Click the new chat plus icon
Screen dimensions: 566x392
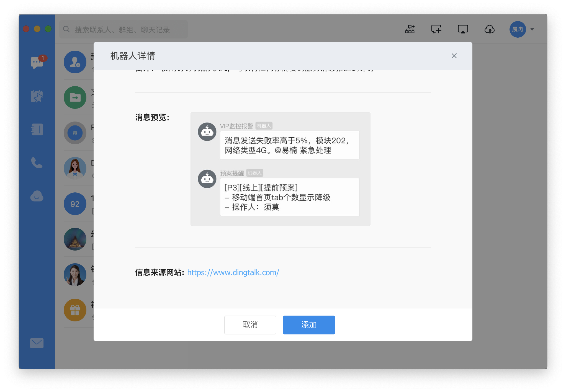point(436,29)
